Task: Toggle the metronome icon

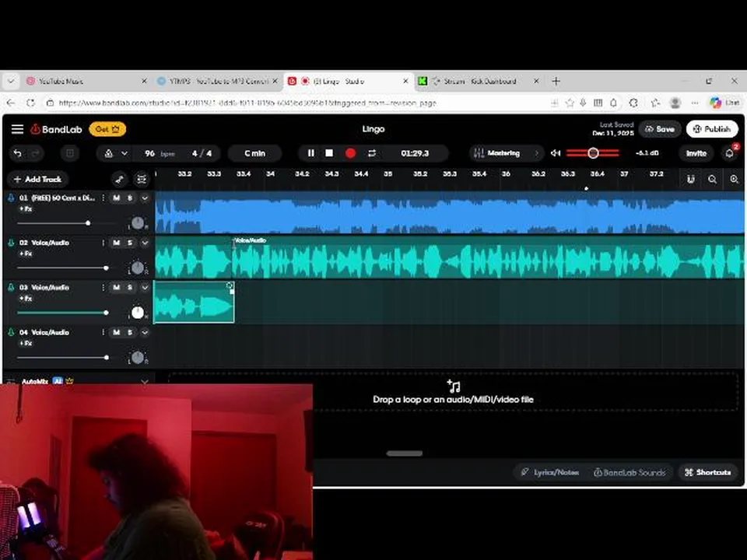Action: [109, 153]
